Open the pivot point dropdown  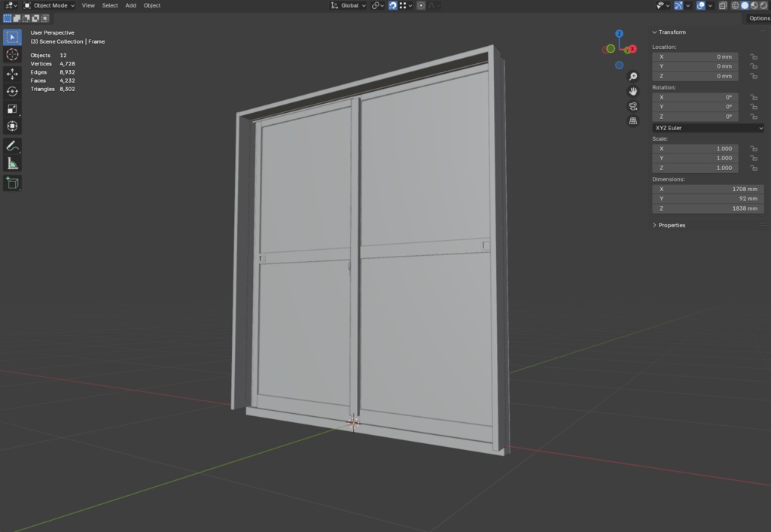point(378,5)
